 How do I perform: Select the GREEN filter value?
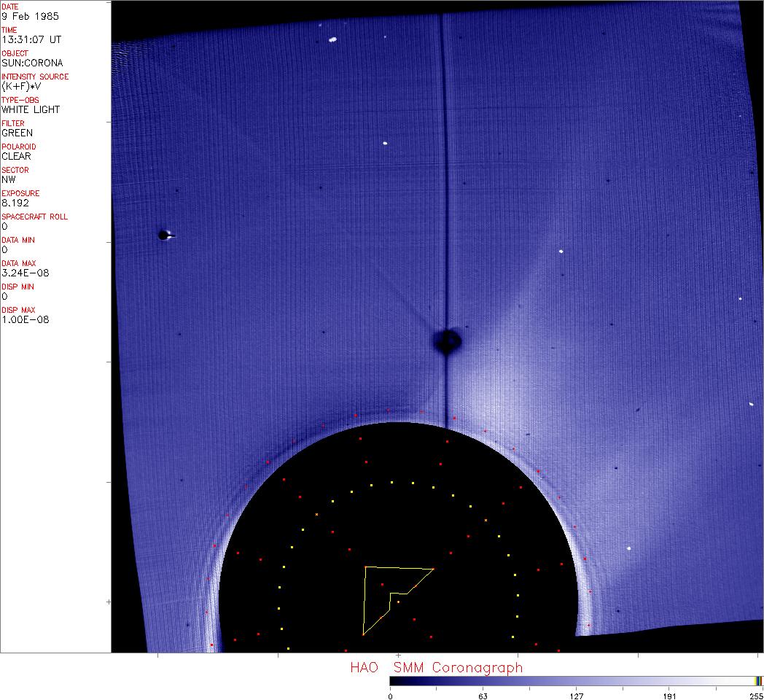point(17,133)
